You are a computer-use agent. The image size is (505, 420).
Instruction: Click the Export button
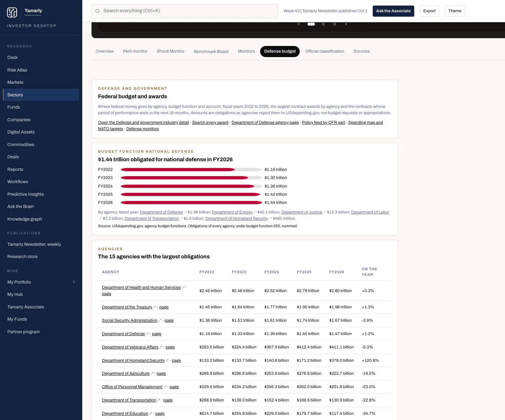tap(429, 11)
